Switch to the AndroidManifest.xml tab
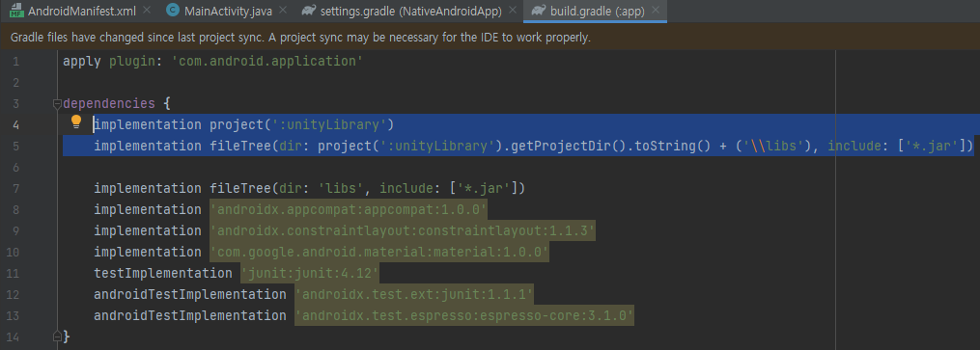The height and width of the screenshot is (350, 980). pos(81,11)
